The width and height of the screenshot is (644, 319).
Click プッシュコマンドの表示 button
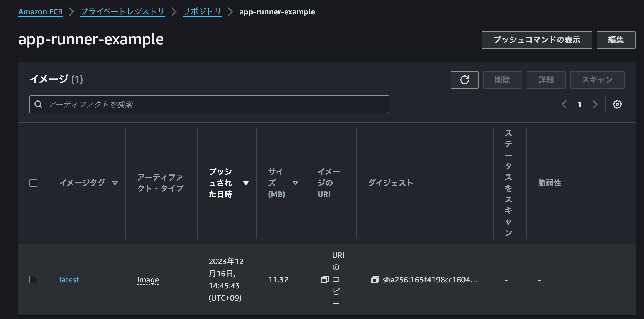(537, 40)
